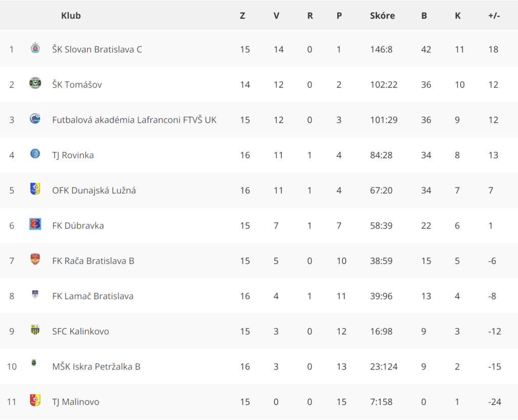Screen dimensions: 518x420
Task: Click the FK Rača Bratislava B crest
Action: coord(35,259)
